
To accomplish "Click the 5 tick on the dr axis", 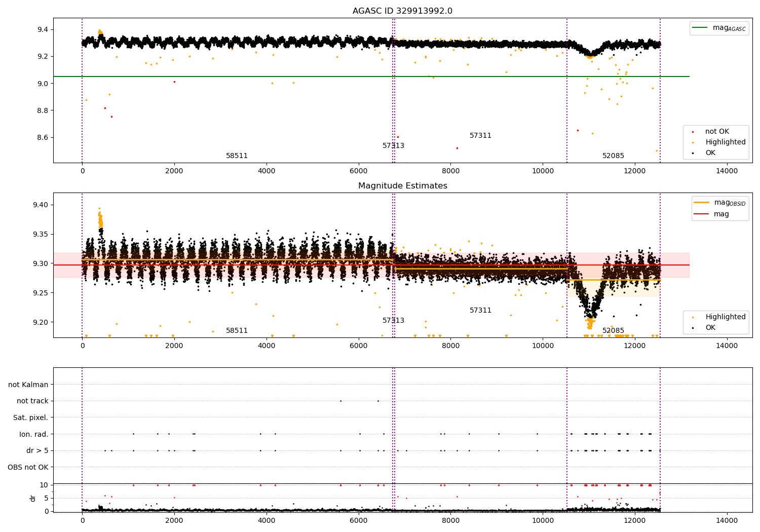I will tap(47, 499).
